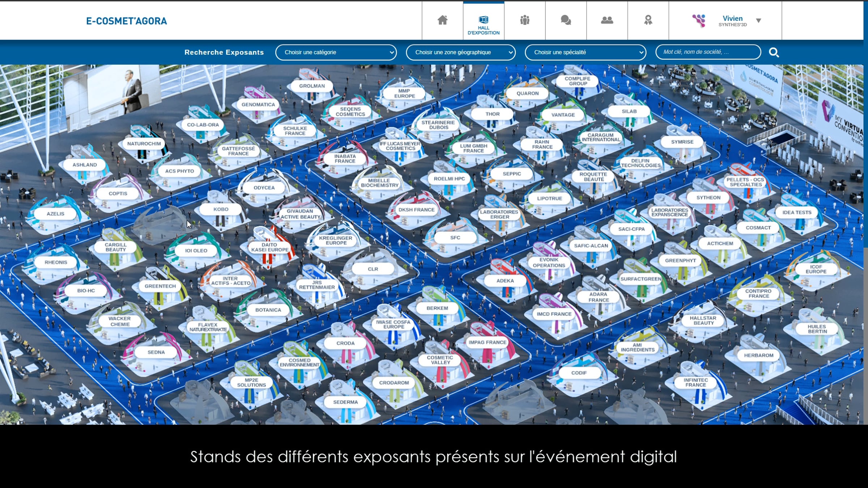Click the E-COSMET'AGORA logo
Screen dimensions: 868x488
coord(126,21)
